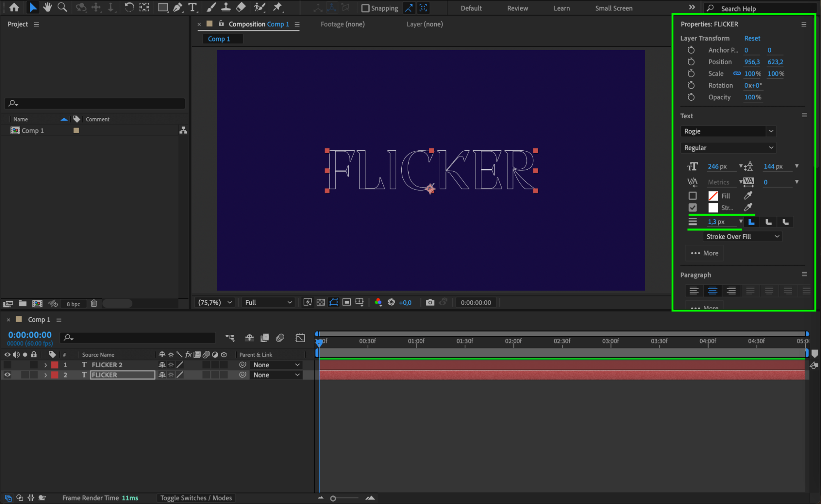Viewport: 821px width, 504px height.
Task: Select the Pen tool
Action: point(177,7)
